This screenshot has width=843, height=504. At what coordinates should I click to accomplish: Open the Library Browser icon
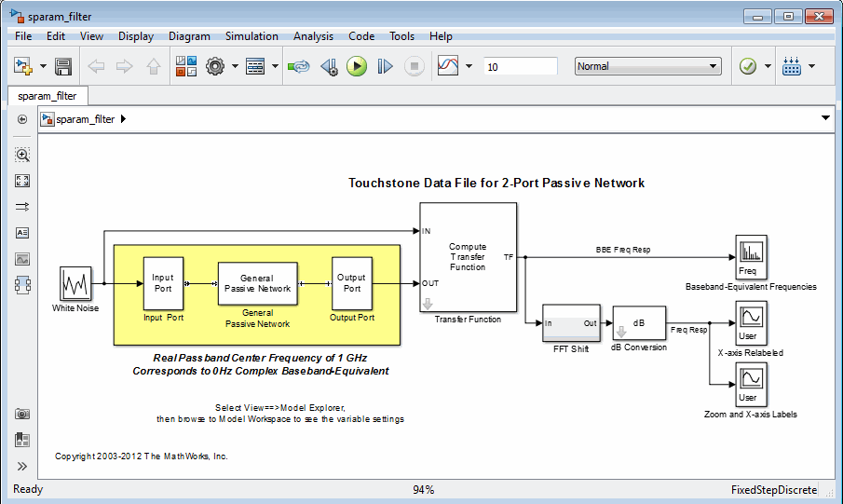tap(186, 66)
